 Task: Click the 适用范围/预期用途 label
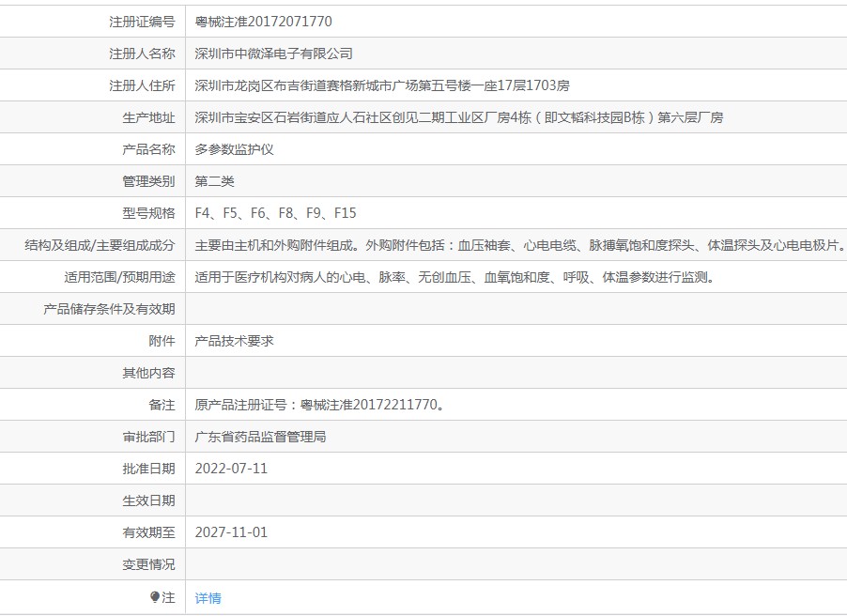point(120,277)
